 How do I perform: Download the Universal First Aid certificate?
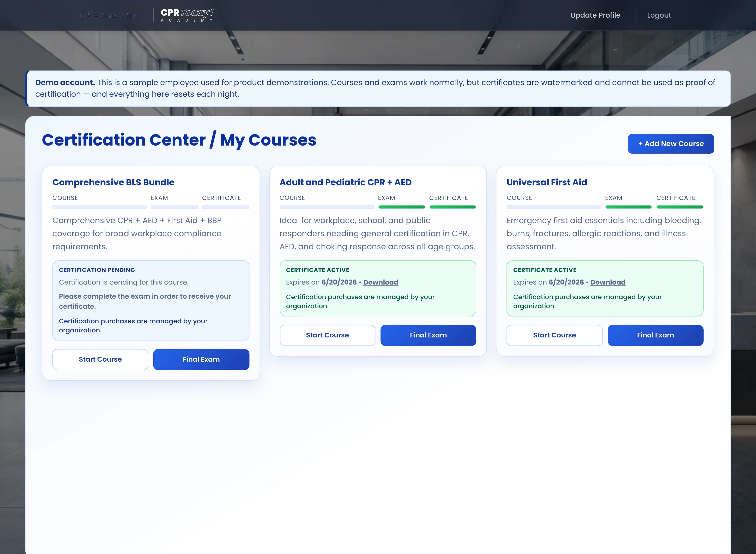pos(608,282)
